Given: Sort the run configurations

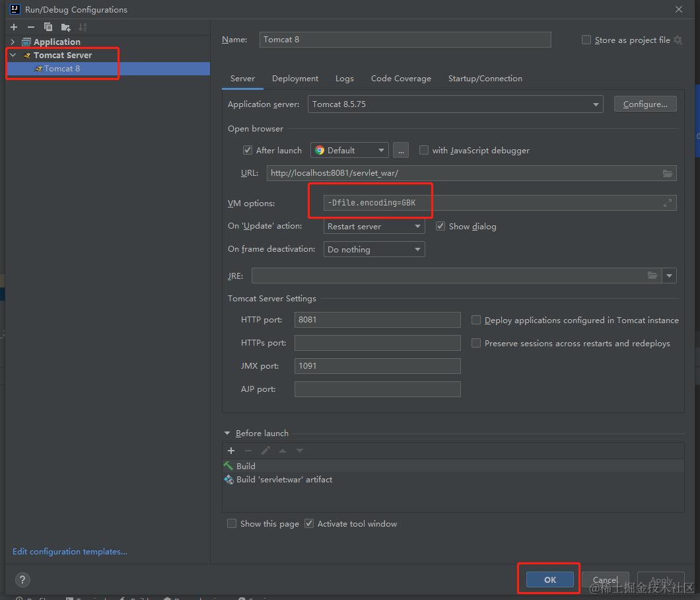Looking at the screenshot, I should click(x=83, y=27).
